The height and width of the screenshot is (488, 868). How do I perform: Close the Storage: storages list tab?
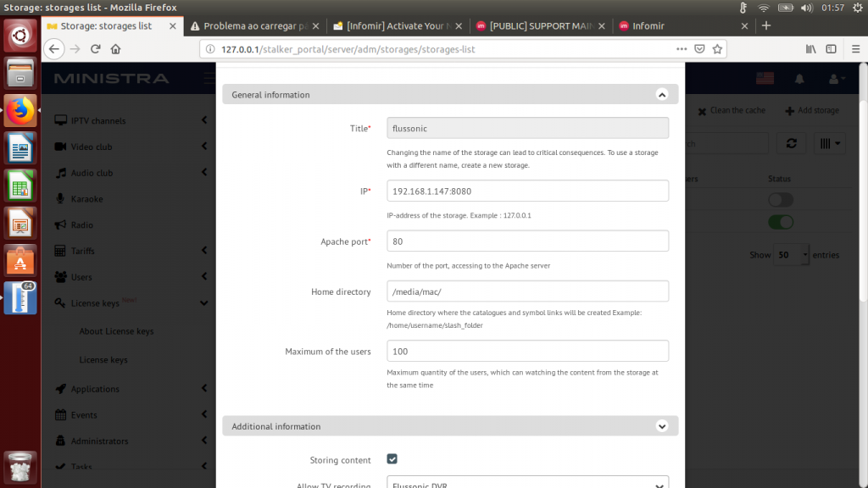pos(173,26)
